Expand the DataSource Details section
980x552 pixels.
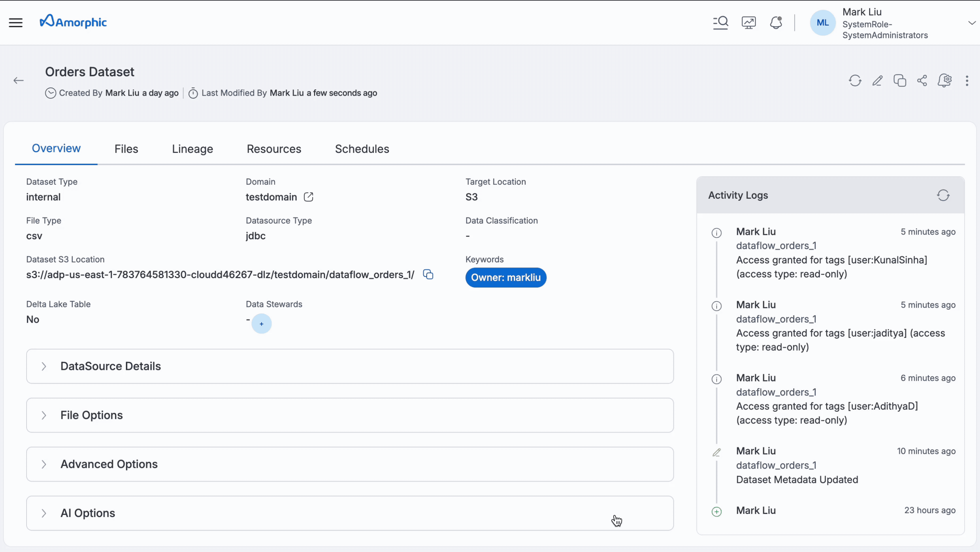pyautogui.click(x=44, y=366)
